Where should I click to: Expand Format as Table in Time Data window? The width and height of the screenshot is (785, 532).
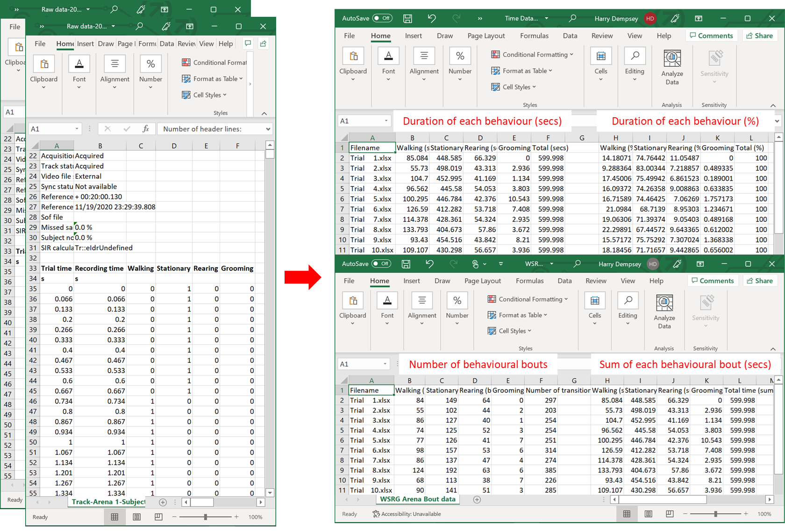point(521,71)
